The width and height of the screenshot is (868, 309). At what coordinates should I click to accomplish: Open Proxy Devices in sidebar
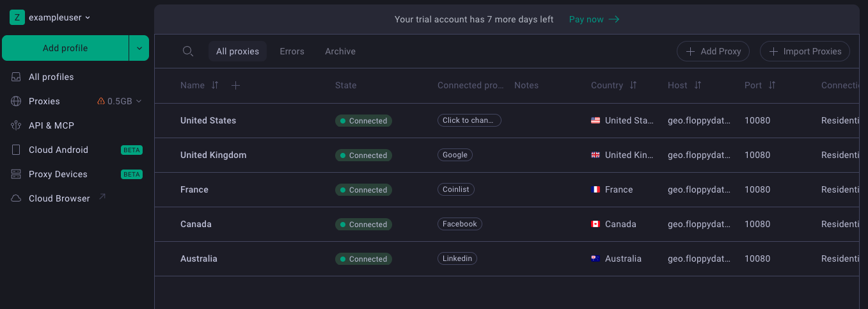[58, 174]
